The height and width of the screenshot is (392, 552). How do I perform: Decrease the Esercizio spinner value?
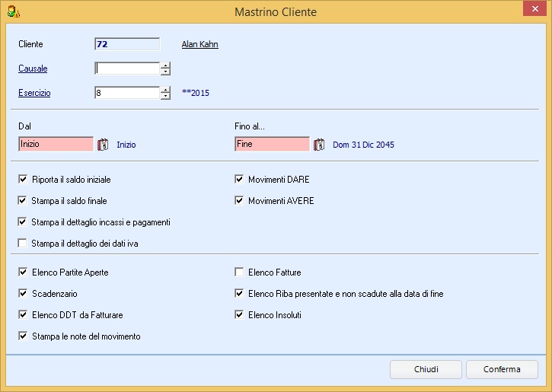(165, 97)
